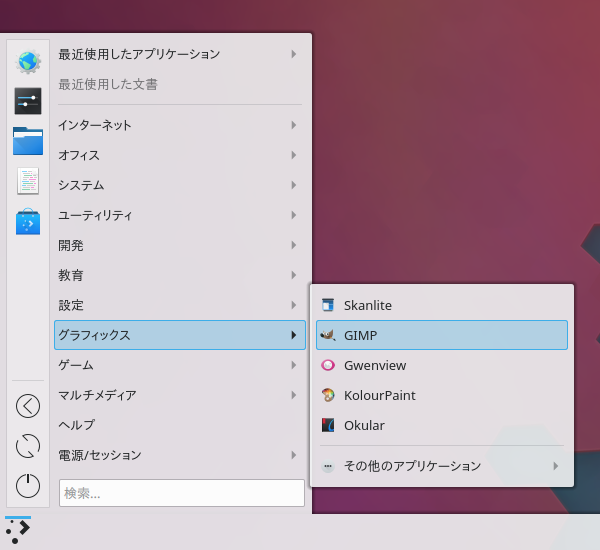Click the Skanlite scanner icon
This screenshot has width=600, height=550.
pyautogui.click(x=328, y=305)
